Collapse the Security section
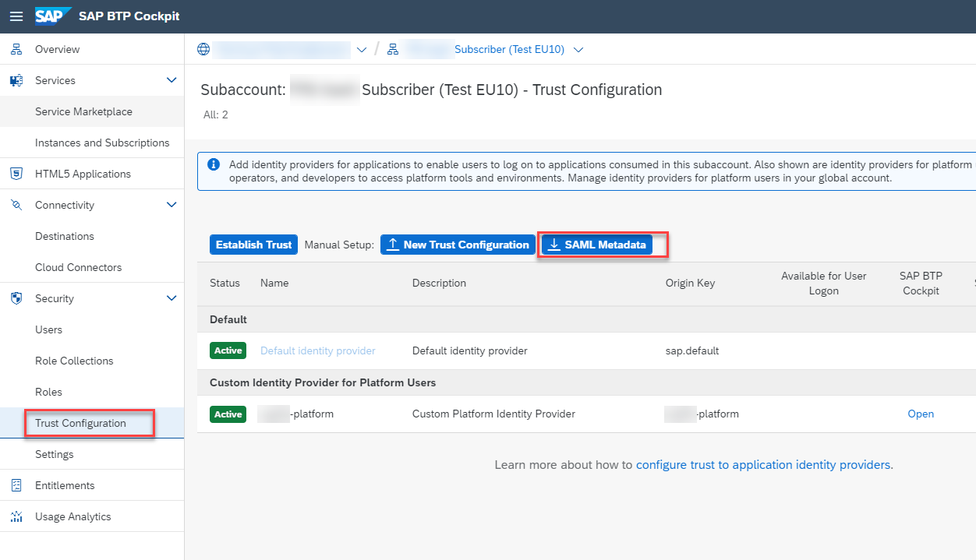The image size is (976, 560). 172,298
